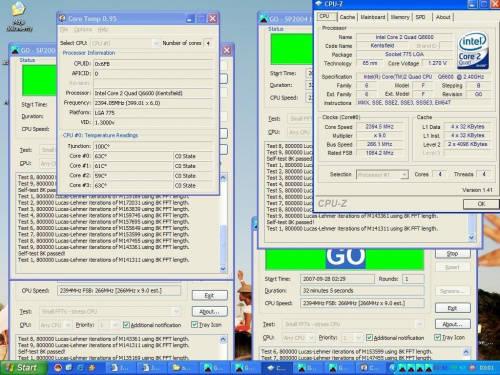Open the folder taskbar button

point(182,368)
